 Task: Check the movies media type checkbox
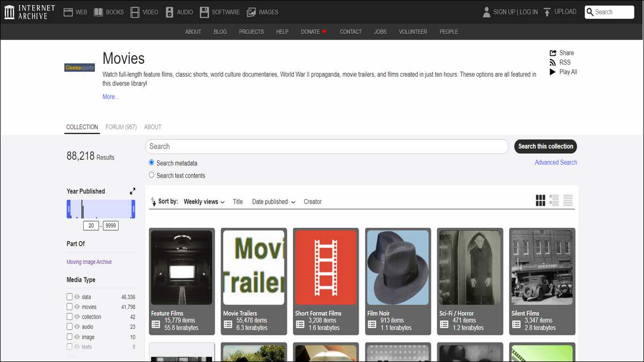click(x=69, y=307)
